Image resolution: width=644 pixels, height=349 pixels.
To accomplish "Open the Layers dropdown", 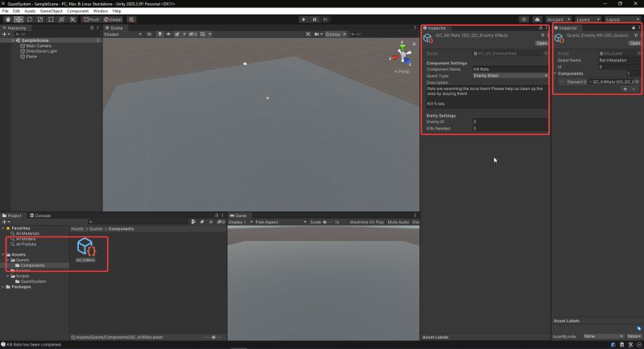I will point(588,19).
